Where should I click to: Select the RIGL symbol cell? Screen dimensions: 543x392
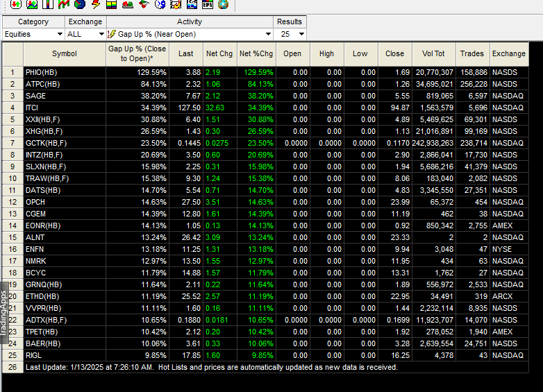pos(65,355)
